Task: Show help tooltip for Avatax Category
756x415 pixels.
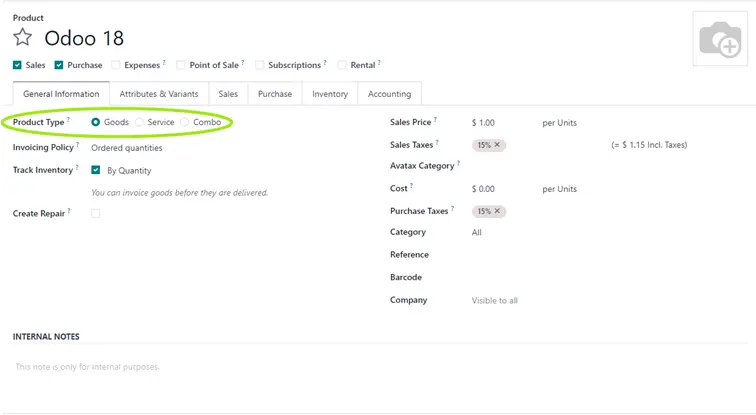Action: pyautogui.click(x=459, y=162)
